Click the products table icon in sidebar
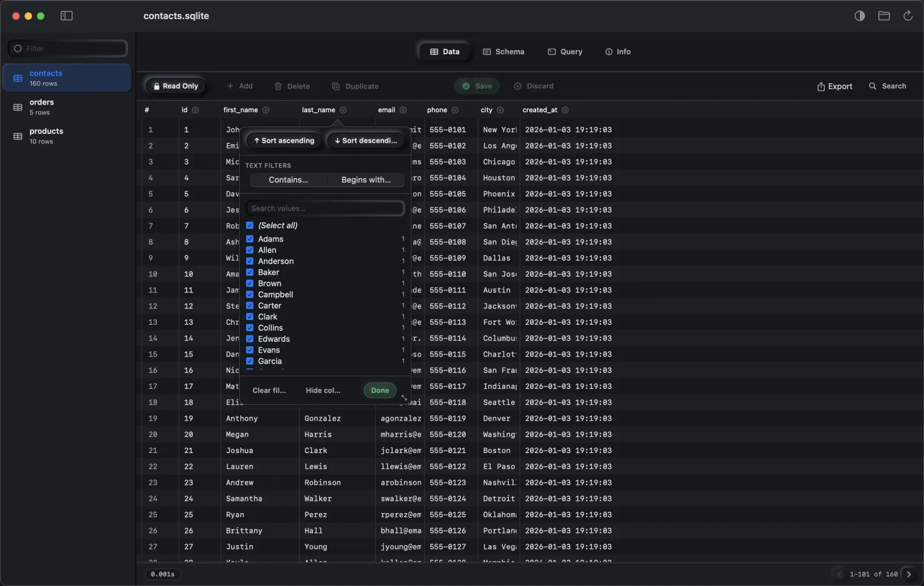This screenshot has width=924, height=586. click(18, 136)
